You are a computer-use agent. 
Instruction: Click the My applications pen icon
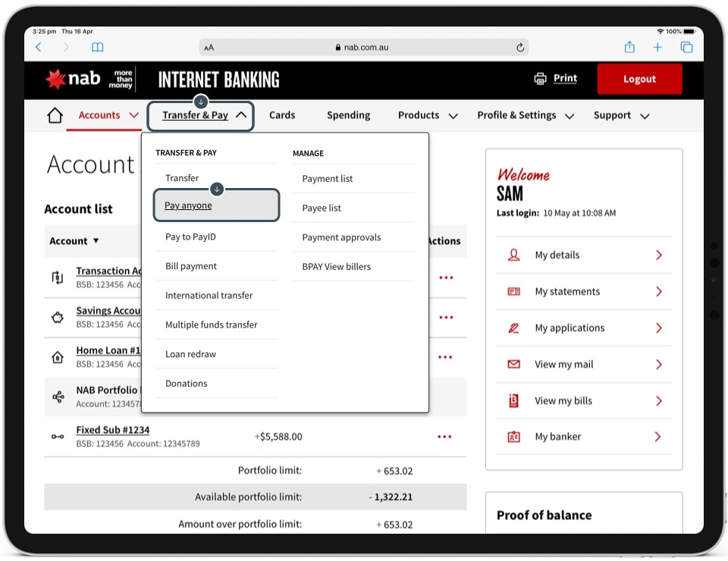point(513,328)
